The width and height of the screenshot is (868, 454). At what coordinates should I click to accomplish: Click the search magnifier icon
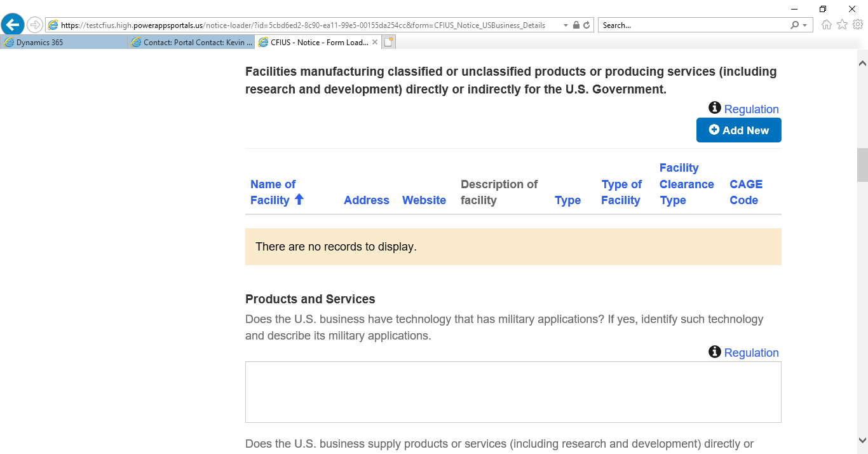[794, 25]
